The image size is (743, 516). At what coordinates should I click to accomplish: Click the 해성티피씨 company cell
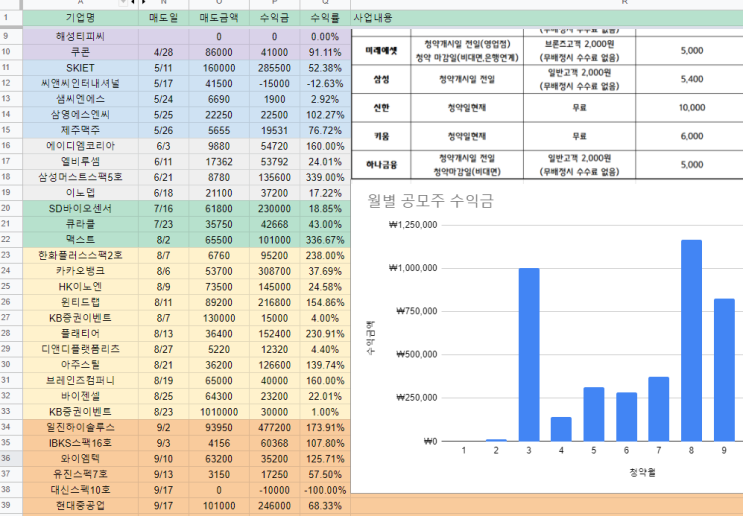pyautogui.click(x=81, y=36)
